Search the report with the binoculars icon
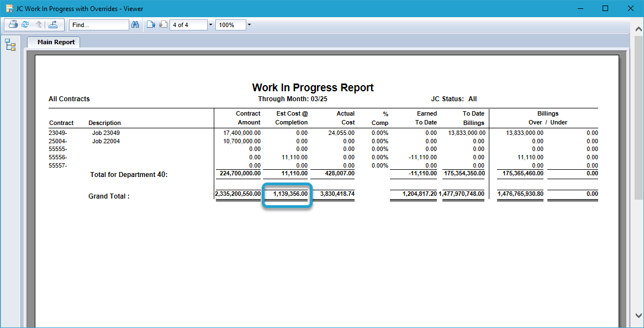This screenshot has width=644, height=328. pos(135,25)
